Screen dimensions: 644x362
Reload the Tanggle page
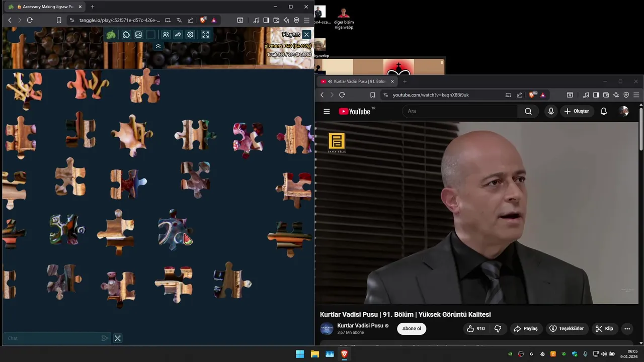(x=30, y=20)
